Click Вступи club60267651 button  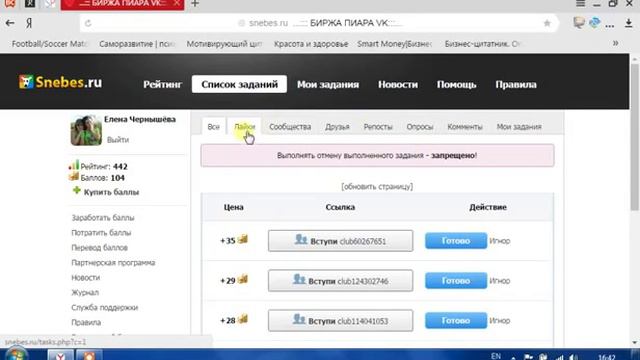(340, 241)
